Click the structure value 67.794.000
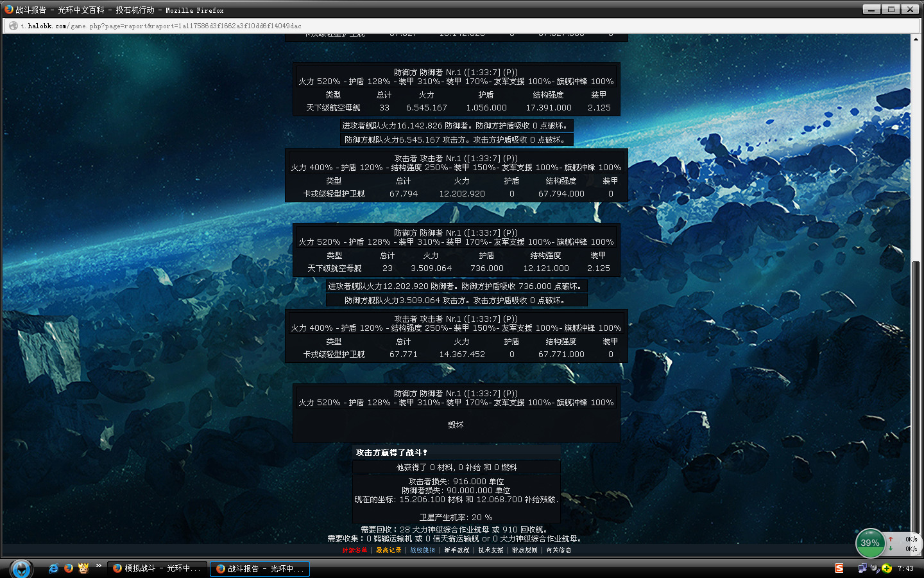 click(561, 194)
